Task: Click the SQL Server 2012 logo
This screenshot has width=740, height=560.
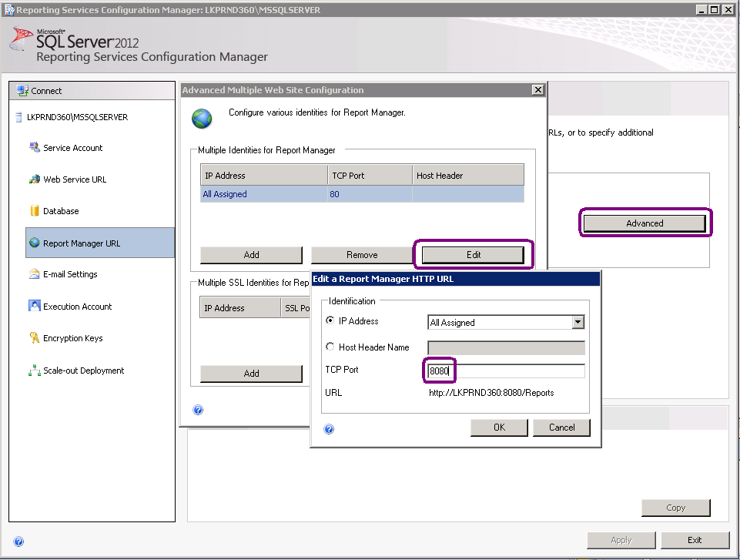Action: 75,39
